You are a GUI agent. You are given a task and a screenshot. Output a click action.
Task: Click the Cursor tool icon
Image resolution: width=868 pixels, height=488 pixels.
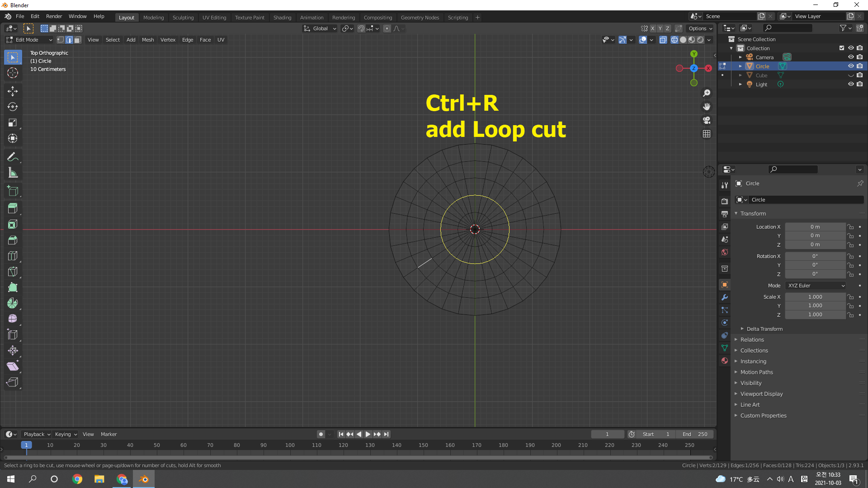[x=13, y=73]
